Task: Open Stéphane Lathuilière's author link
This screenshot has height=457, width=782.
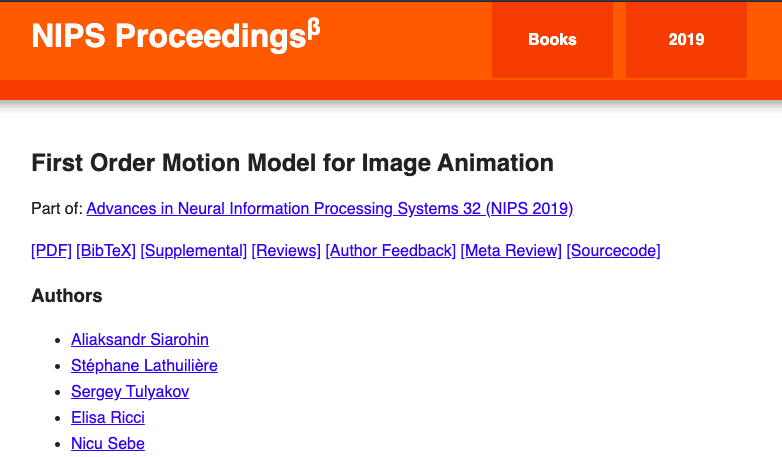Action: point(144,366)
